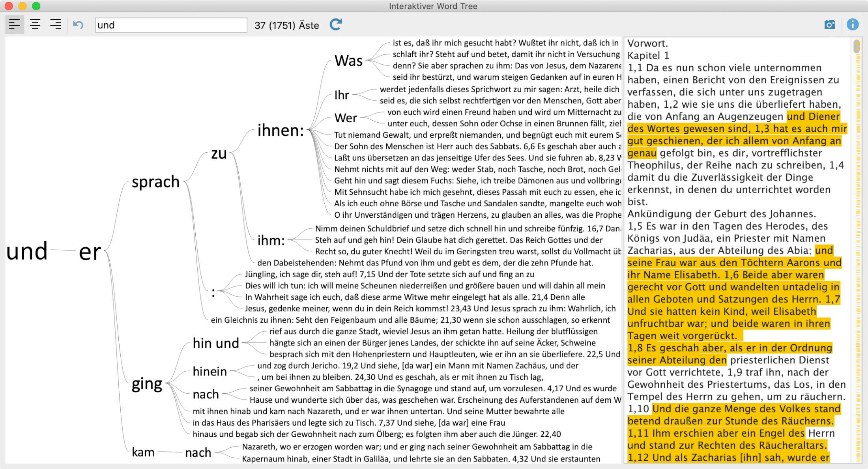Screen dimensions: 868x469
Task: Click leaf 'Geht hin und sagt diesem Fuchs'
Action: [x=477, y=181]
